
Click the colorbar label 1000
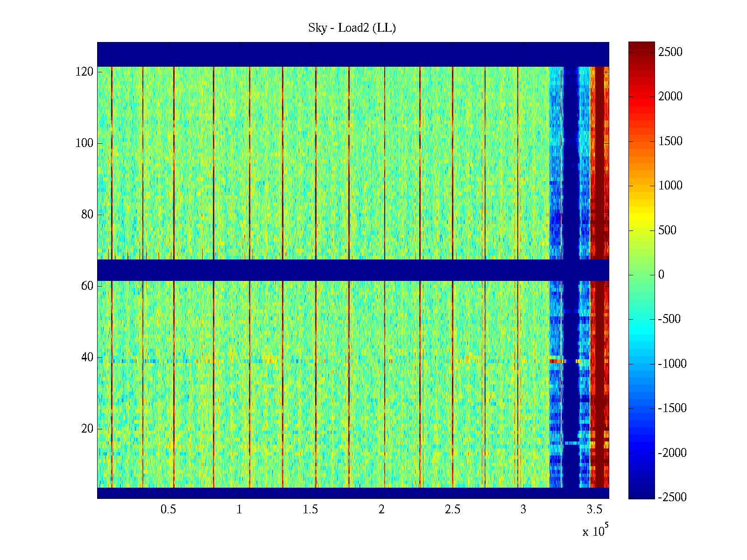(x=670, y=185)
